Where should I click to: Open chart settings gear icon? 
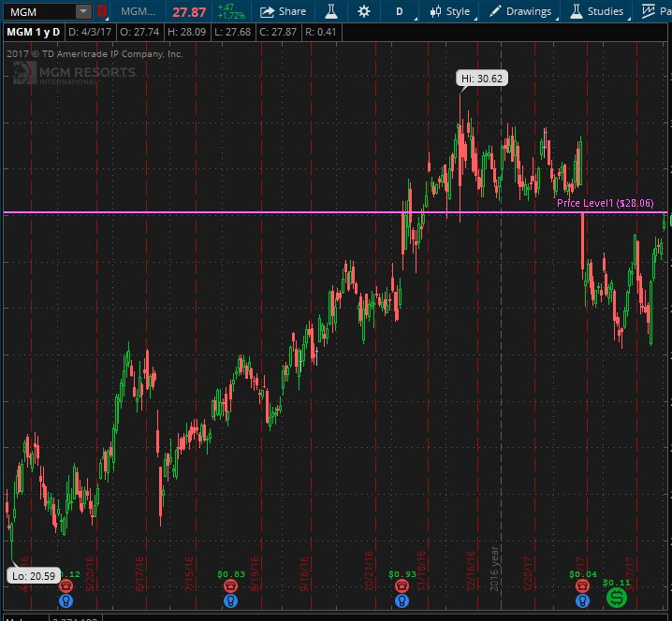tap(364, 11)
